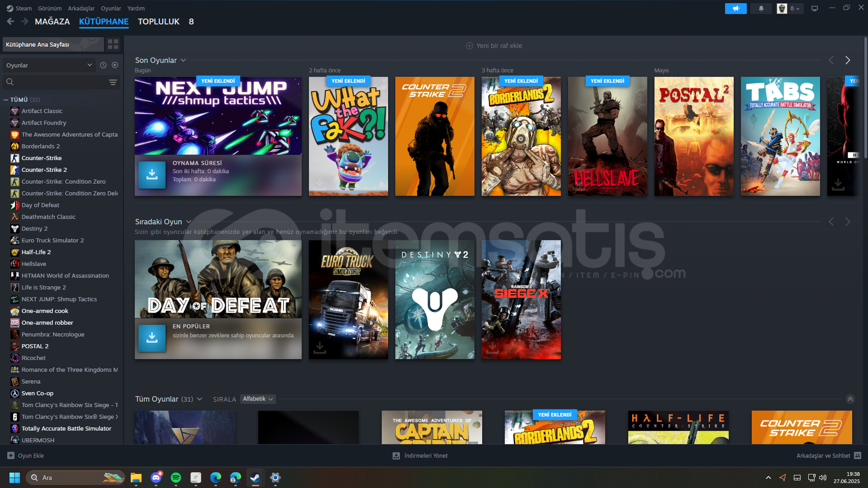Open Discord from taskbar

(x=156, y=478)
